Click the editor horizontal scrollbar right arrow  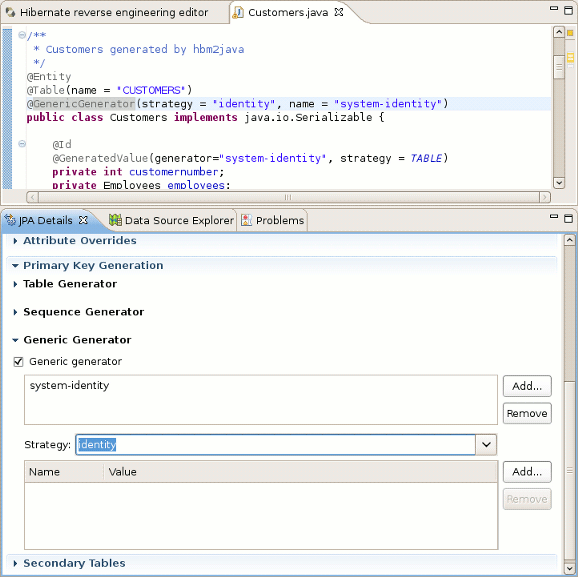click(x=544, y=197)
